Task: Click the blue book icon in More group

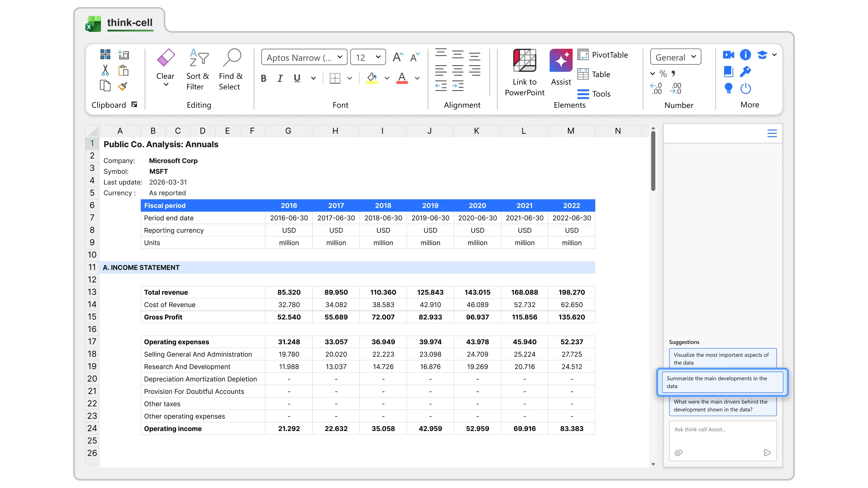Action: coord(728,71)
